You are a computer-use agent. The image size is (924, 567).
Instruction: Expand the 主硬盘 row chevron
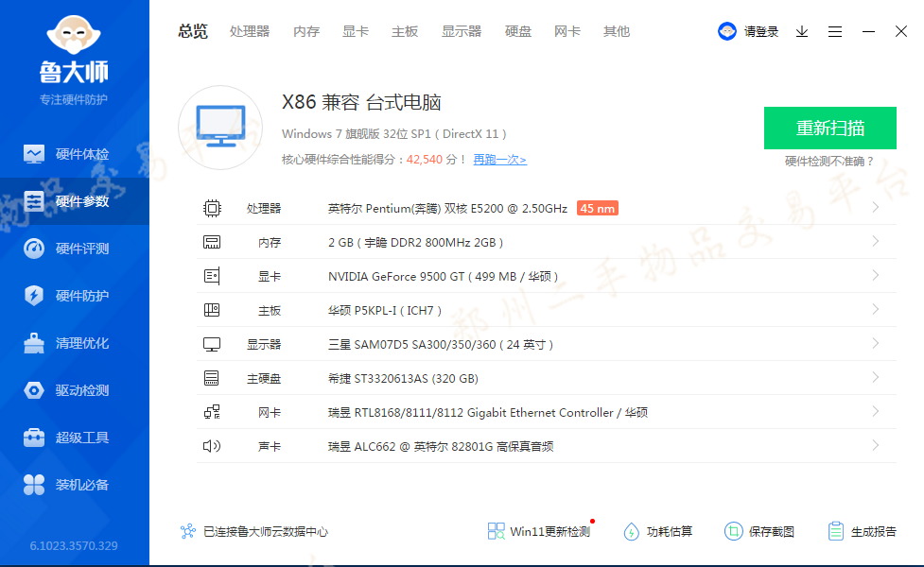pyautogui.click(x=876, y=377)
